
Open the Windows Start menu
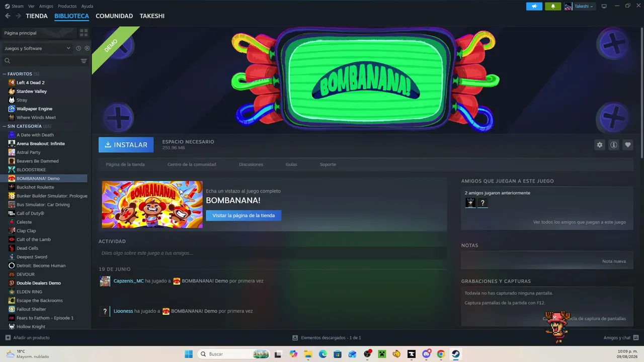189,354
